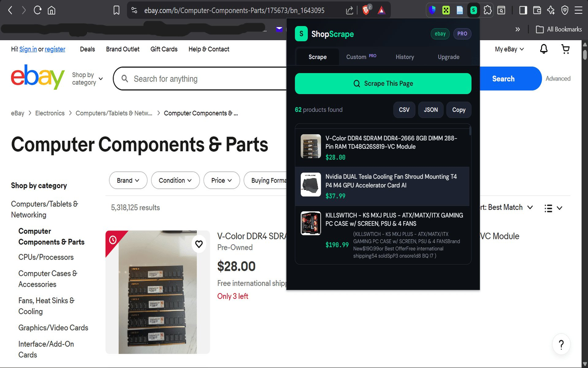Click Scrape This Page button
588x368 pixels.
[x=383, y=83]
